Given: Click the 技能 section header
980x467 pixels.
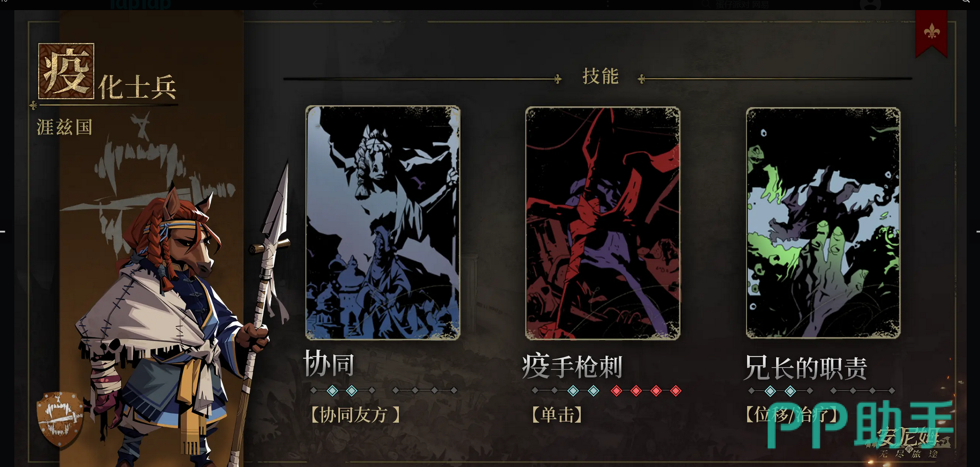Looking at the screenshot, I should tap(600, 76).
